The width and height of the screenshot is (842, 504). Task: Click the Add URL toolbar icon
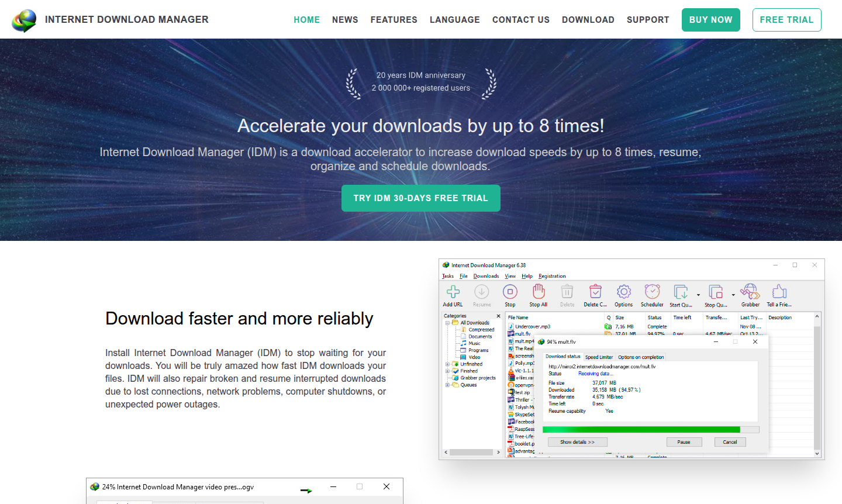tap(453, 292)
